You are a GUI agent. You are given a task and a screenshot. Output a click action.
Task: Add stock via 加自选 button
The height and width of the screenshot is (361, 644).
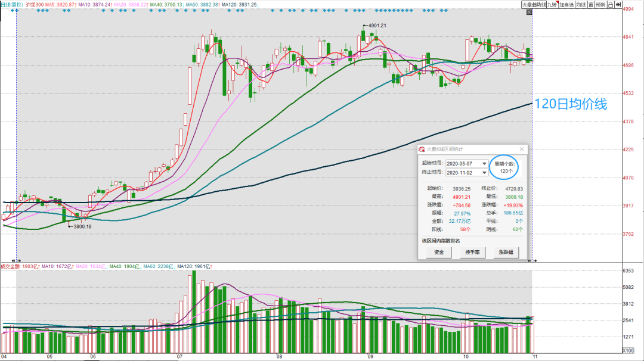point(566,5)
